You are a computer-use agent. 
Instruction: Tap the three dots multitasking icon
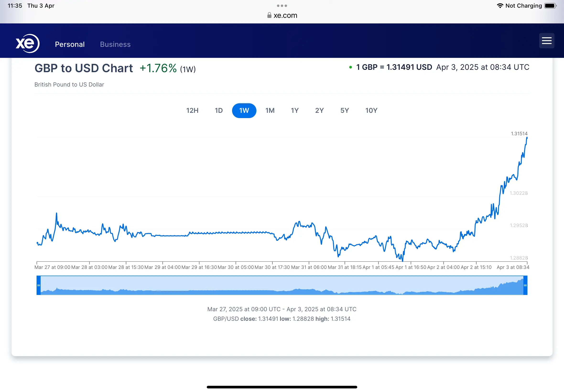pos(282,6)
